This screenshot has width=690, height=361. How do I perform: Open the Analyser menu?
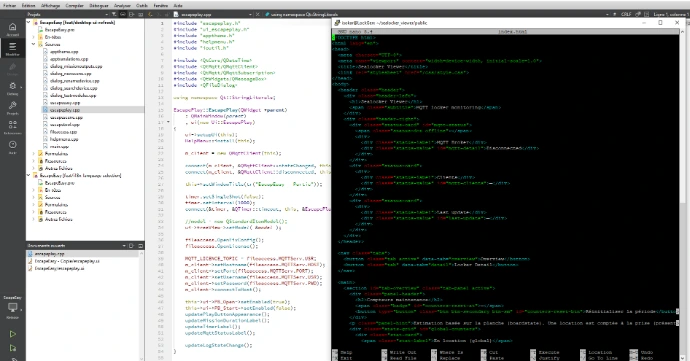coord(122,6)
